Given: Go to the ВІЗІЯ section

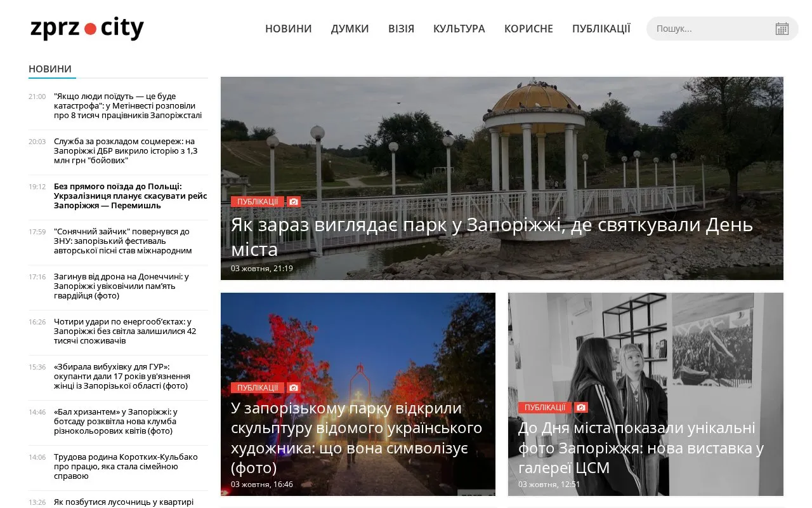Looking at the screenshot, I should (x=401, y=29).
